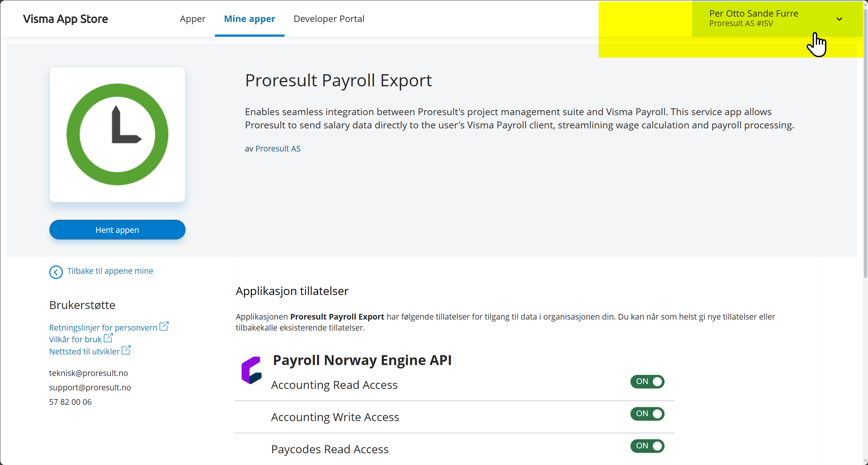Click the Brukerstøtte heading
868x465 pixels.
(x=82, y=305)
